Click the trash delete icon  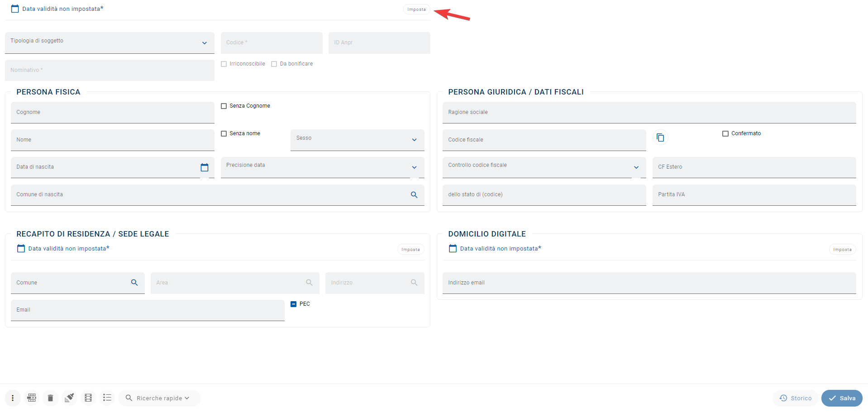tap(50, 398)
